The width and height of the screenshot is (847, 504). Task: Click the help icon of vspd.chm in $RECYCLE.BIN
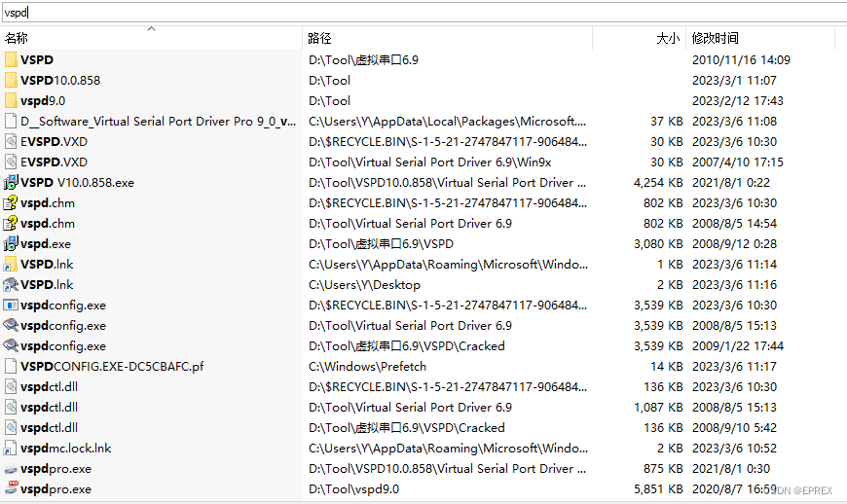pos(11,203)
